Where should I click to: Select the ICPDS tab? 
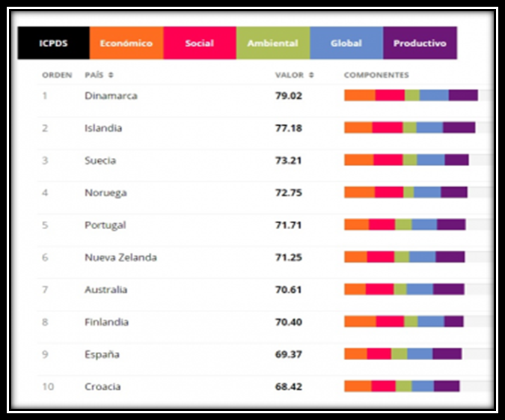53,43
